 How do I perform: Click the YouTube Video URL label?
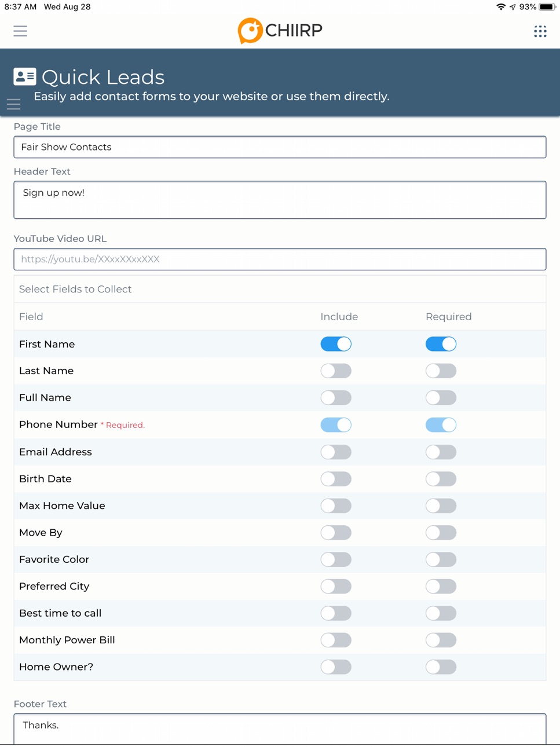(60, 239)
